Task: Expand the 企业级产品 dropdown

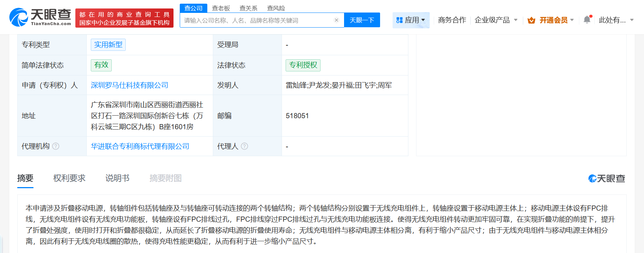Action: 516,20
